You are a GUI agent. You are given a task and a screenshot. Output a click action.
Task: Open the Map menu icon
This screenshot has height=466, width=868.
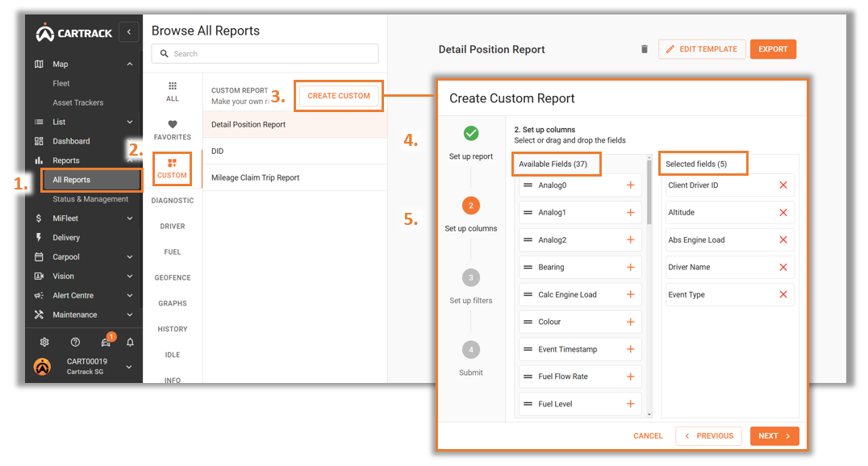pyautogui.click(x=39, y=64)
